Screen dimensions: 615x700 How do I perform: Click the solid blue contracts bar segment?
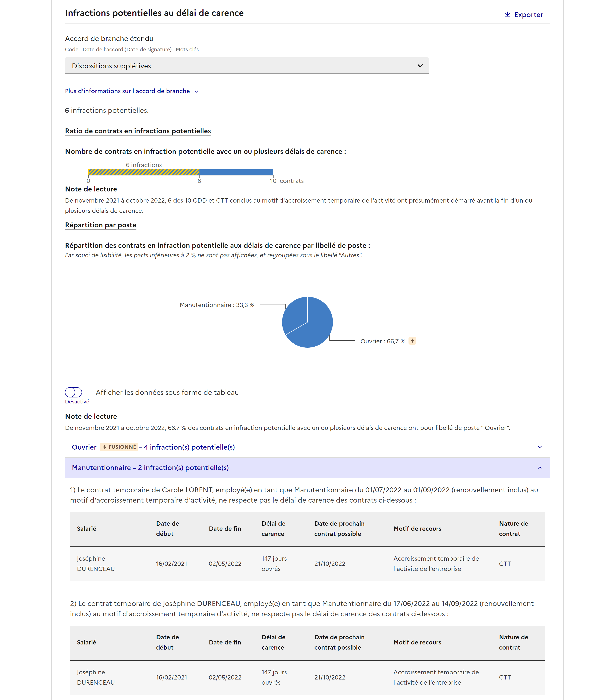236,172
